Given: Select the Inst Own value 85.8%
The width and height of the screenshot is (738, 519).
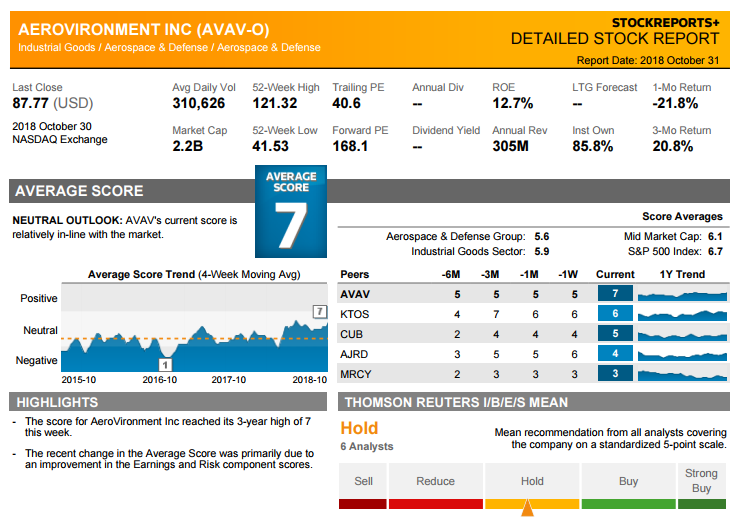Looking at the screenshot, I should click(x=593, y=146).
